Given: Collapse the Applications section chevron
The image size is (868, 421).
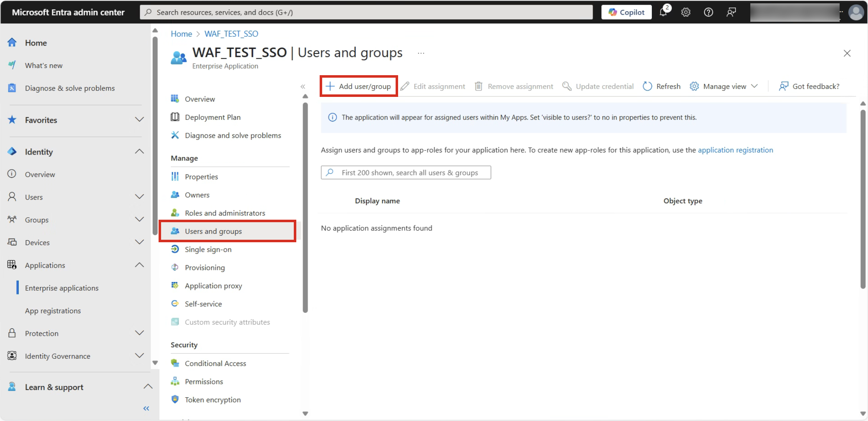Looking at the screenshot, I should point(139,265).
